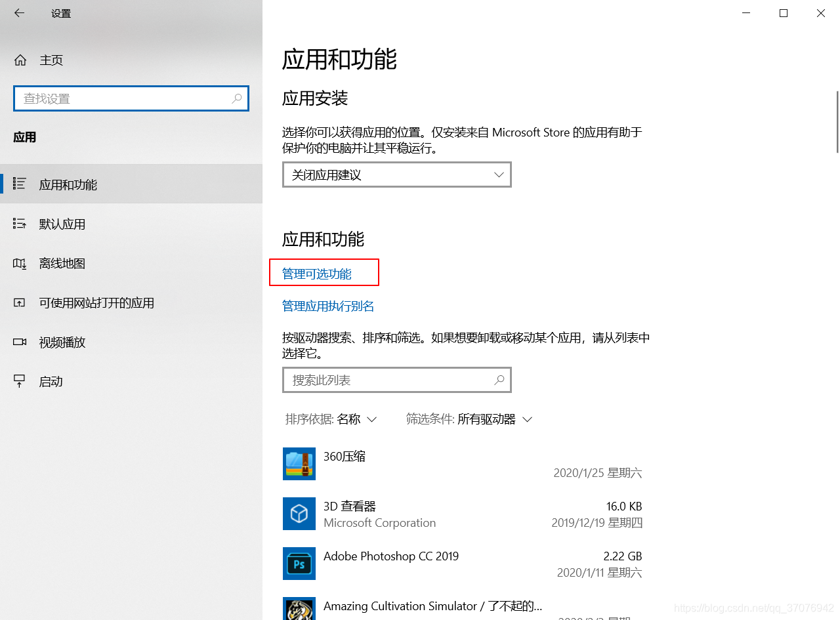Select the 默认应用 icon in sidebar

(x=20, y=224)
